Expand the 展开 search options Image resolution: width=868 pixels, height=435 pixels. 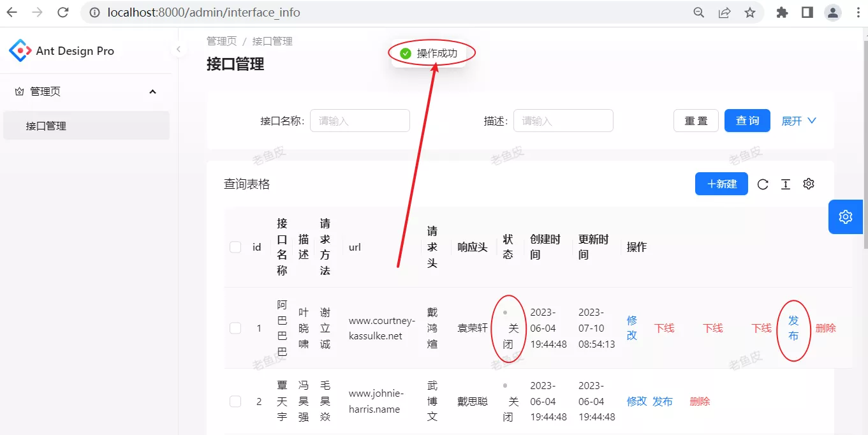click(x=799, y=121)
